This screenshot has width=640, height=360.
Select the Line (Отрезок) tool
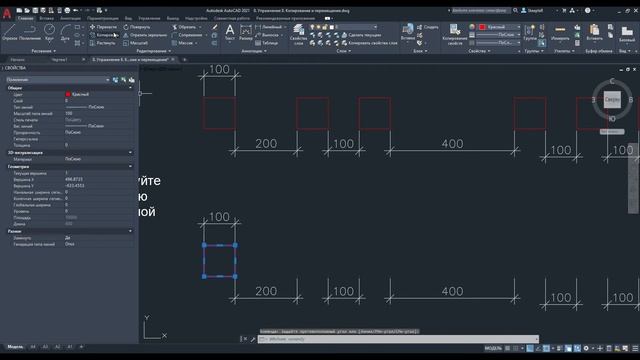tap(9, 32)
